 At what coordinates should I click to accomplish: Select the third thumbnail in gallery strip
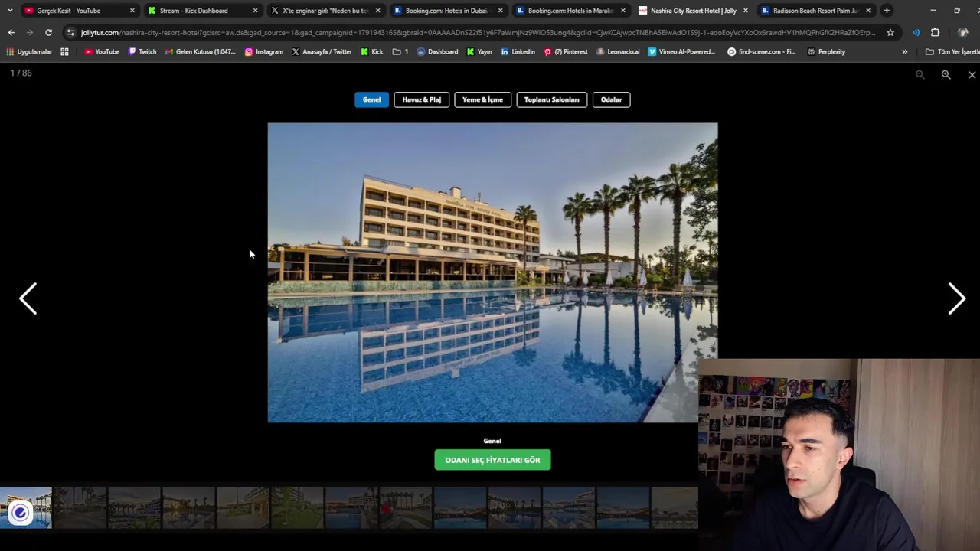134,507
